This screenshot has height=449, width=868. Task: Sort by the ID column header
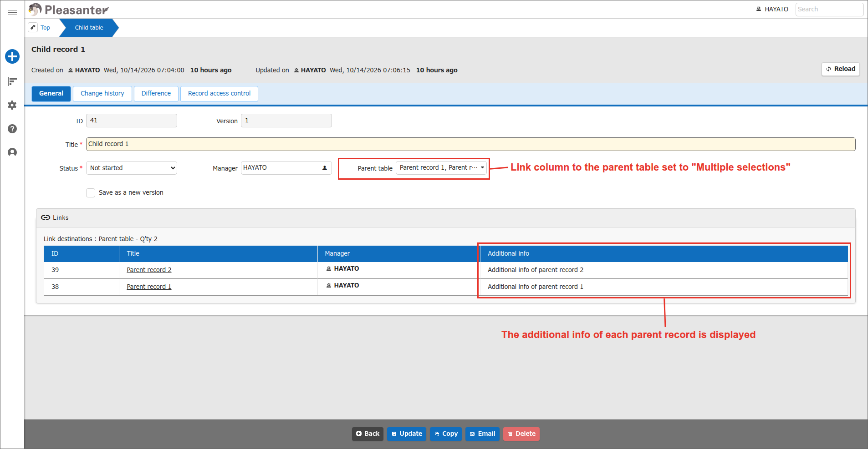tap(82, 254)
